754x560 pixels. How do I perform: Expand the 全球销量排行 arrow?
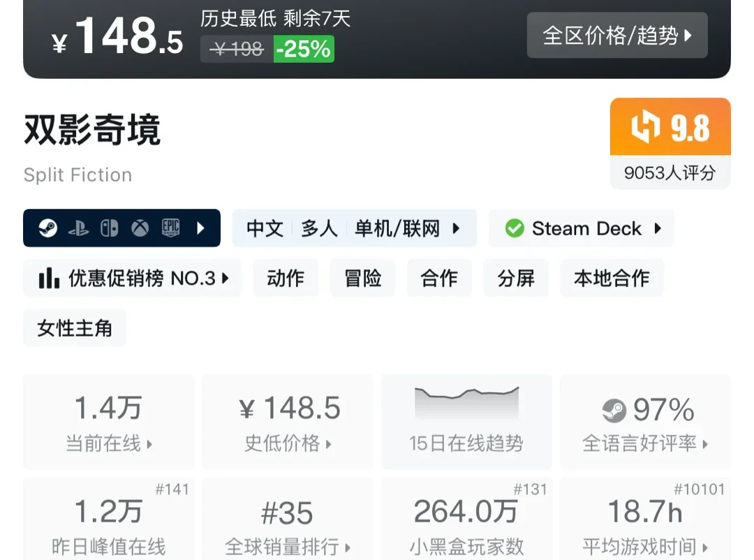[x=348, y=547]
